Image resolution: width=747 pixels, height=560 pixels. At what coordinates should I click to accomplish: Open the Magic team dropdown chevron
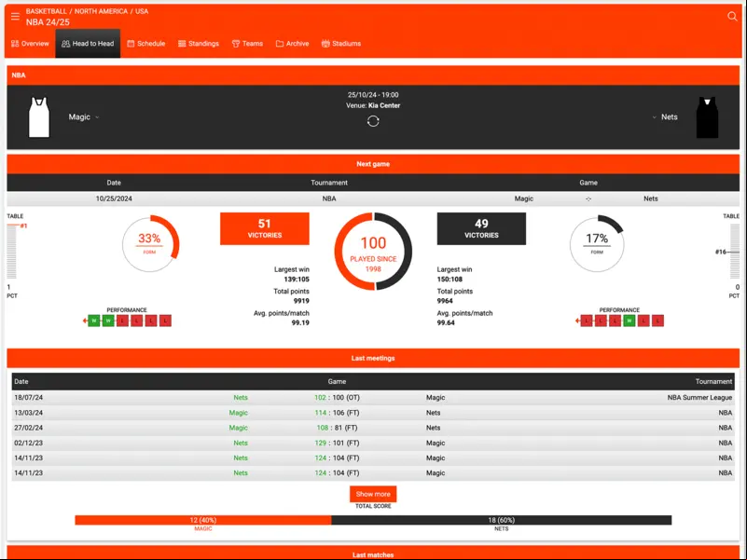[97, 117]
